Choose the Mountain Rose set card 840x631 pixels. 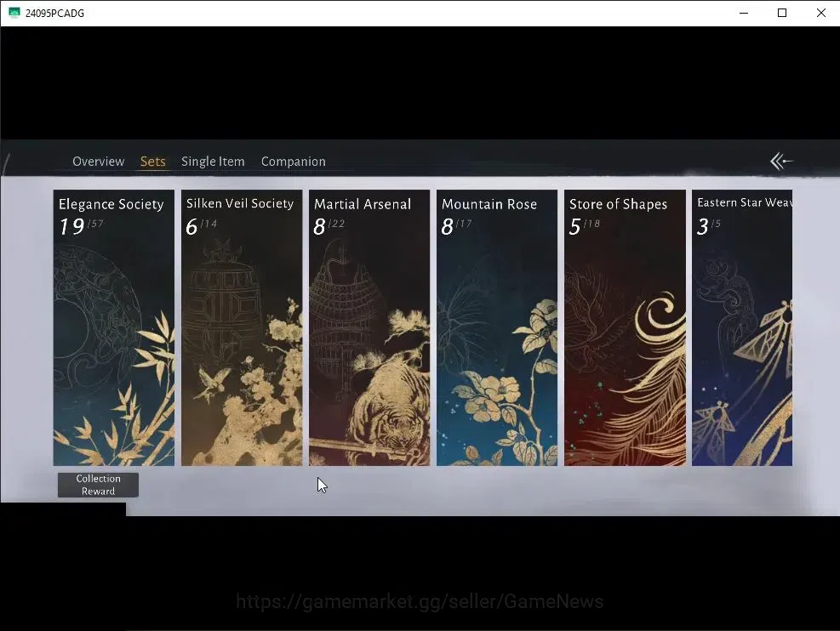click(497, 327)
